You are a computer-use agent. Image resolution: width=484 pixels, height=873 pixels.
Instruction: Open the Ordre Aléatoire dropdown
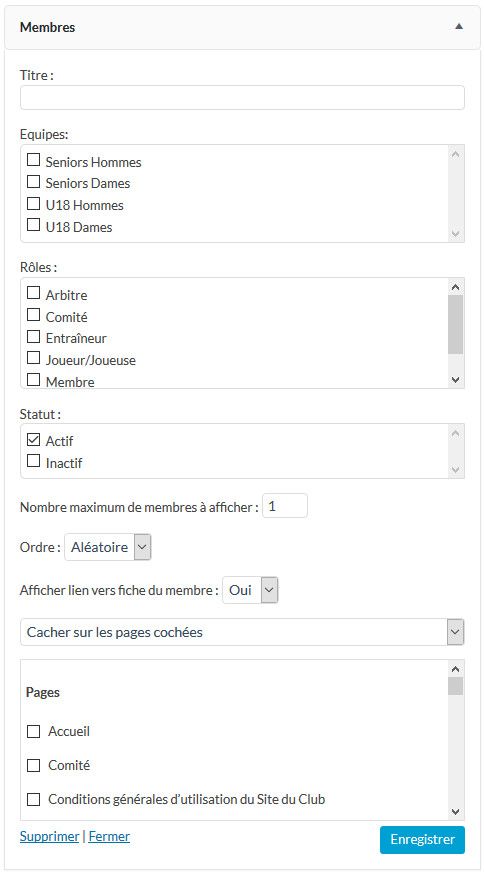(x=107, y=547)
